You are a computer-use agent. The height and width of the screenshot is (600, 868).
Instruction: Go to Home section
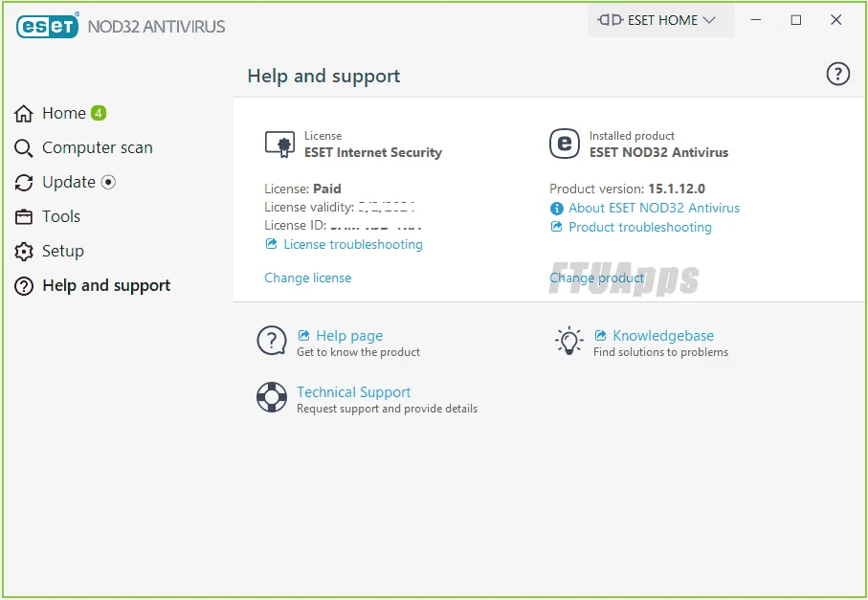tap(64, 114)
